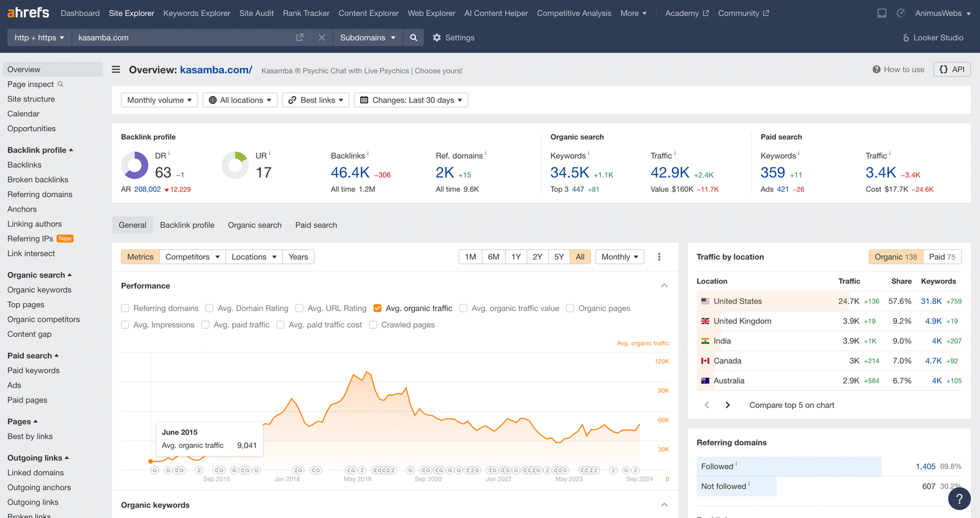Go to next locations page arrow
The width and height of the screenshot is (980, 518).
click(728, 405)
